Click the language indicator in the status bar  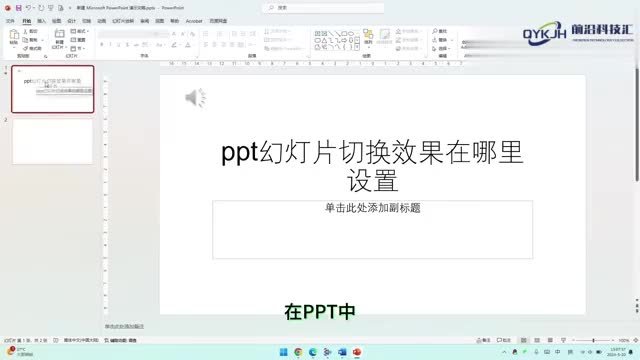[x=81, y=340]
